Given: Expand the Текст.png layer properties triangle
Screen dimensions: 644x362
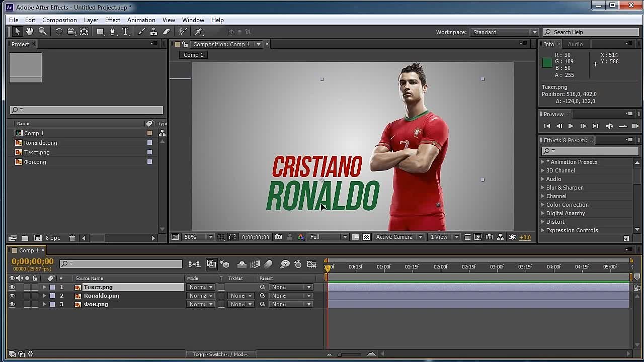Looking at the screenshot, I should [44, 287].
